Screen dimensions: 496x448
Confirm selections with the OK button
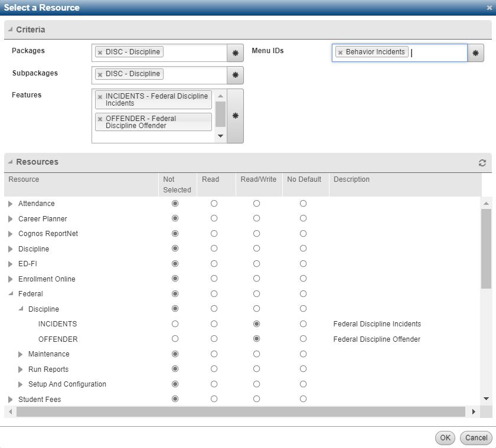[444, 438]
